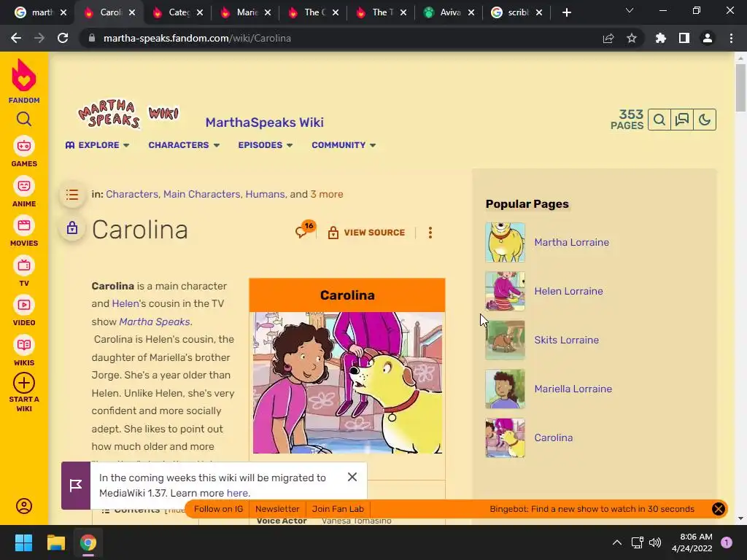
Task: Follow the Martha Speaks italic link
Action: point(155,322)
